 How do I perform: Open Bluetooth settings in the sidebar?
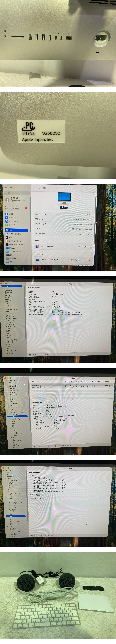coord(12,218)
